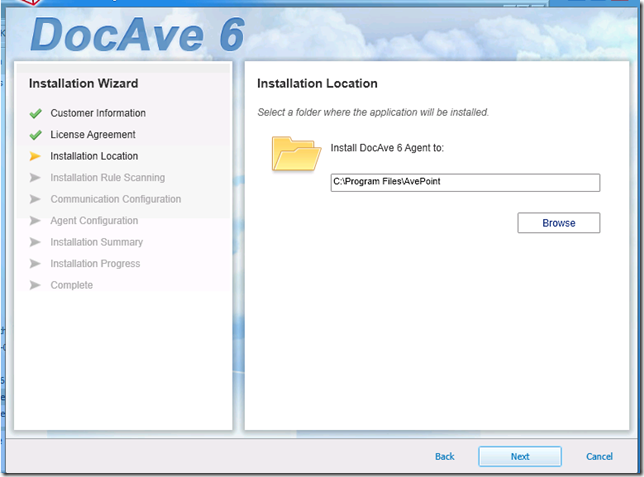Select the Customer Information step

[98, 113]
